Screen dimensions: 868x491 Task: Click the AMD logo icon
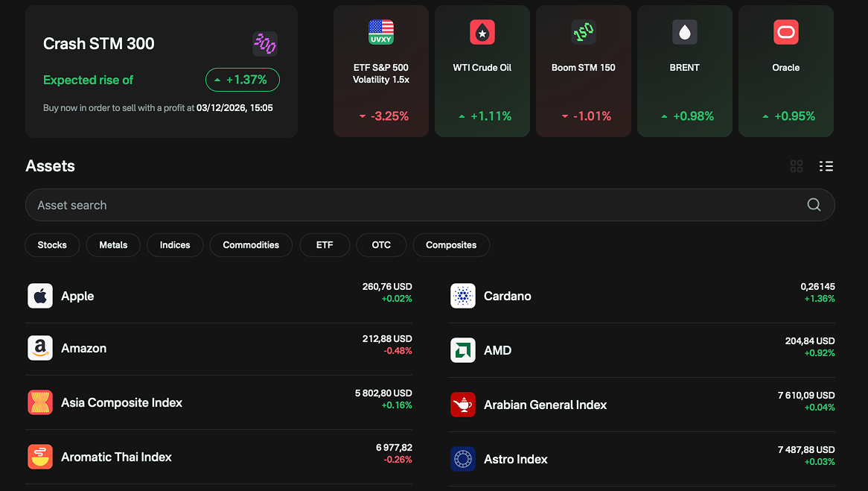click(x=463, y=350)
